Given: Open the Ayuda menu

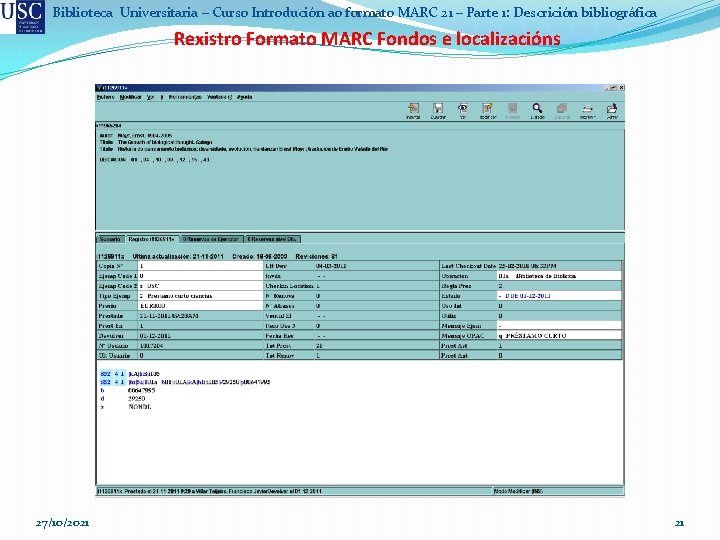Looking at the screenshot, I should 244,97.
